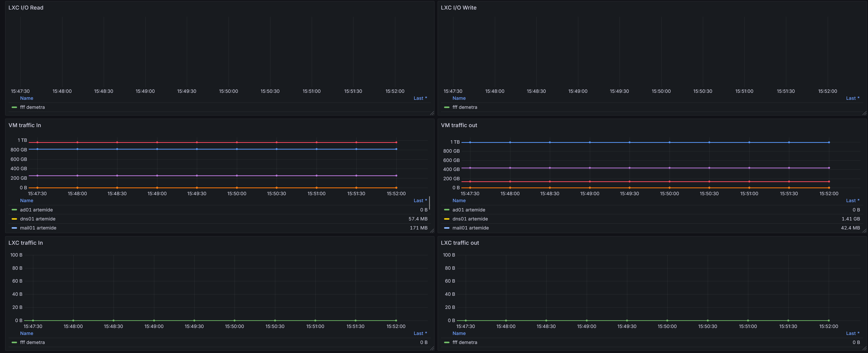Screen dimensions: 868x353
Task: Sort LXC I/O Read legend by Name
Action: coord(27,98)
